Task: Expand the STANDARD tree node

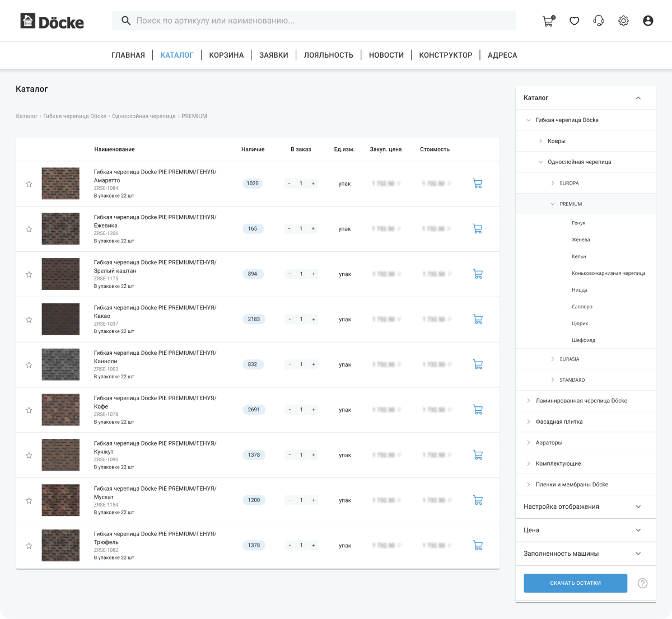Action: pos(553,380)
